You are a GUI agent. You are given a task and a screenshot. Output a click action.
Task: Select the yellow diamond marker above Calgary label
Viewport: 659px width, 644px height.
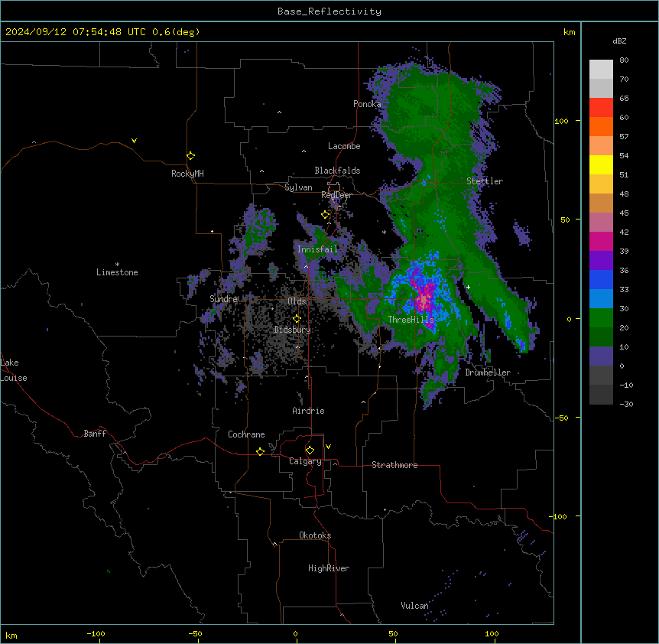coord(310,450)
